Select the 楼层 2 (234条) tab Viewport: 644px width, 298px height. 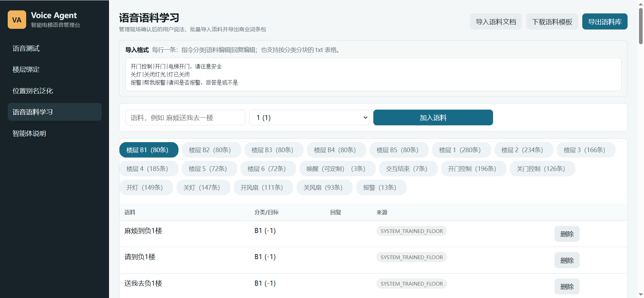524,150
